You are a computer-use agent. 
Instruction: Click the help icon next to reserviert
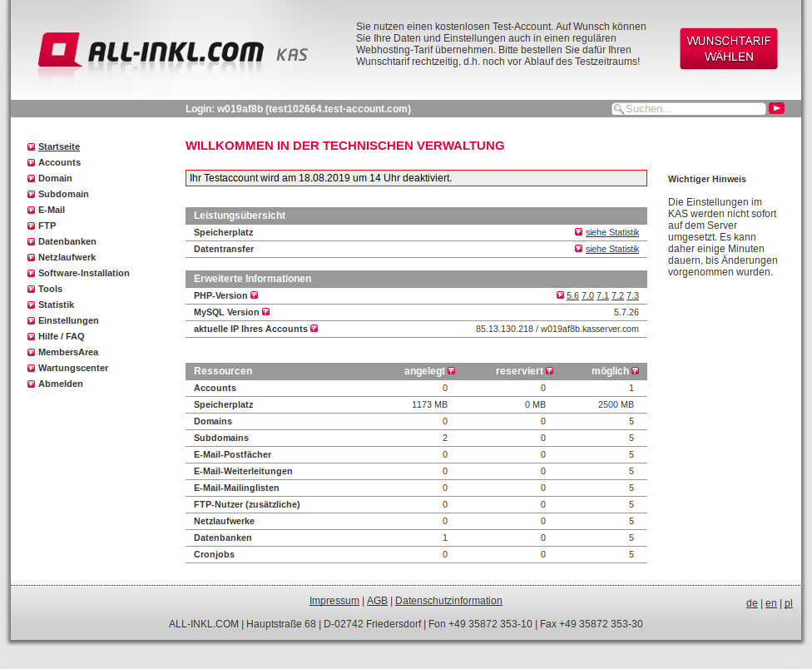pyautogui.click(x=549, y=371)
